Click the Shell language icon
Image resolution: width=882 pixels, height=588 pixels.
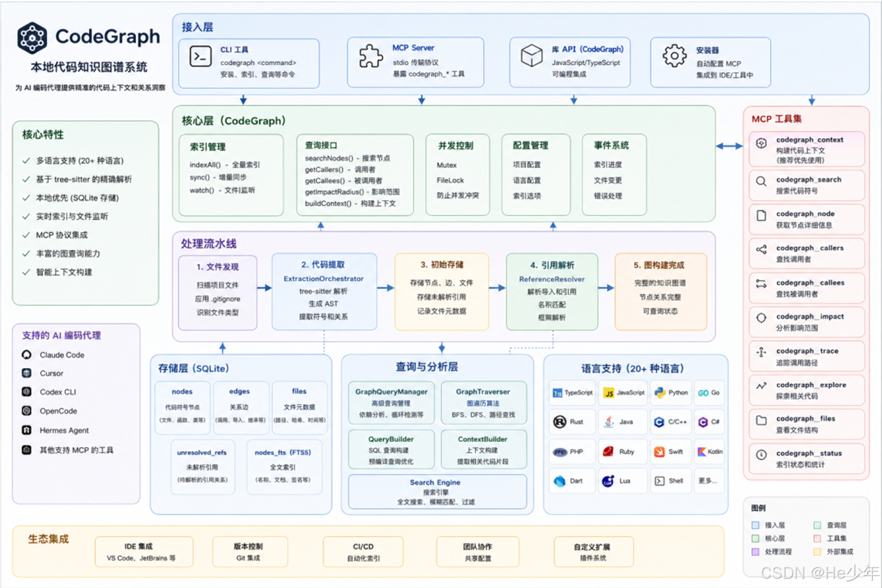[660, 481]
